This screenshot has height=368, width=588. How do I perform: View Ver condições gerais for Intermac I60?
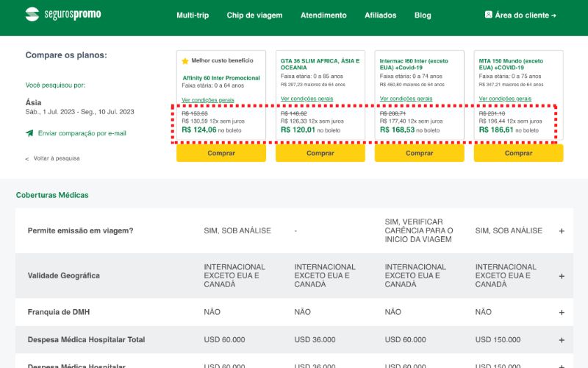click(x=406, y=99)
